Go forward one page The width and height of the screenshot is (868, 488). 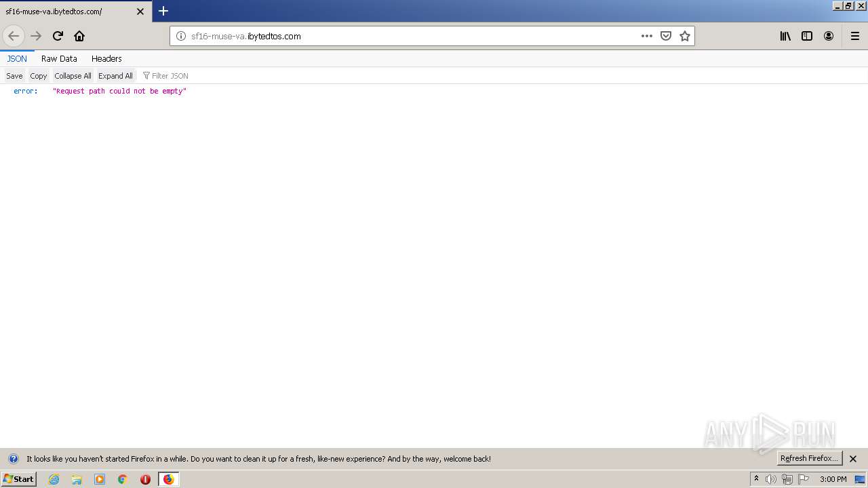tap(36, 36)
